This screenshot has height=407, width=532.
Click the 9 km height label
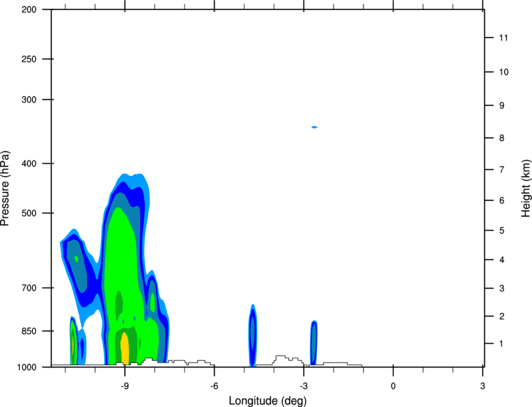(x=502, y=106)
